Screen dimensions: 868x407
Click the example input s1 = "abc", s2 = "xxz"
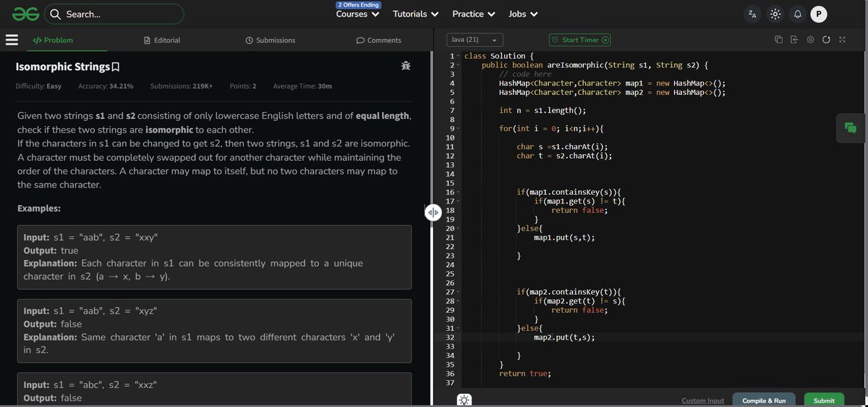coord(90,385)
